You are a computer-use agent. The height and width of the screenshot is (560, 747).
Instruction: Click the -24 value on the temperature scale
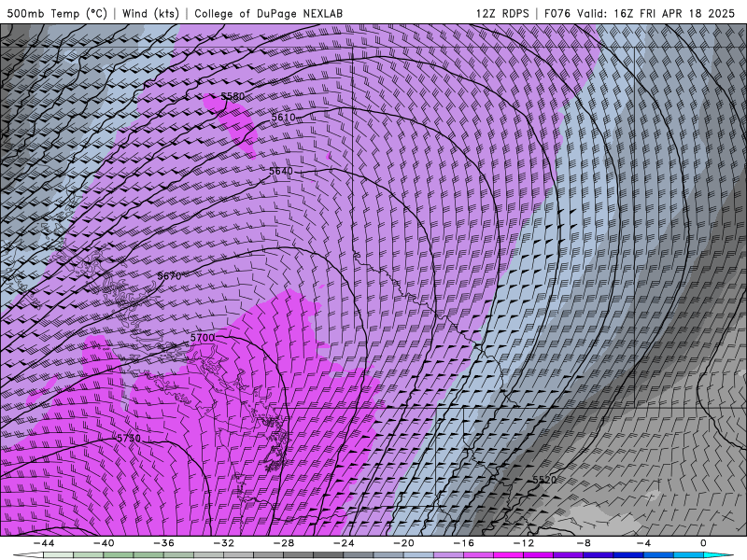pos(344,543)
